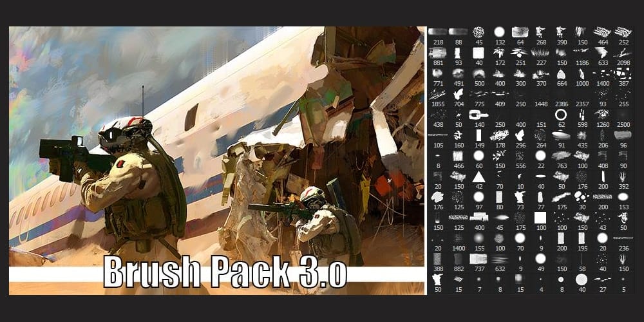Choose the sponge texture brush sized 178
The width and height of the screenshot is (644, 322).
(x=499, y=135)
